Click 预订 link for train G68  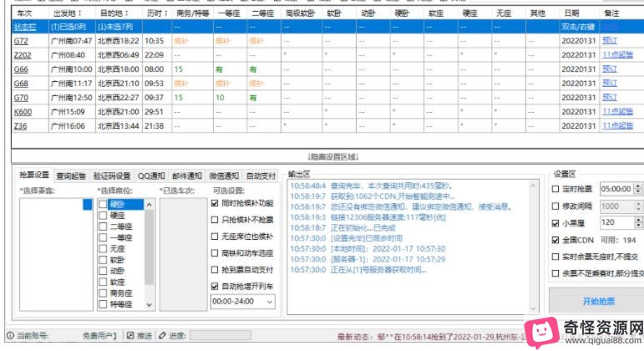click(x=610, y=84)
